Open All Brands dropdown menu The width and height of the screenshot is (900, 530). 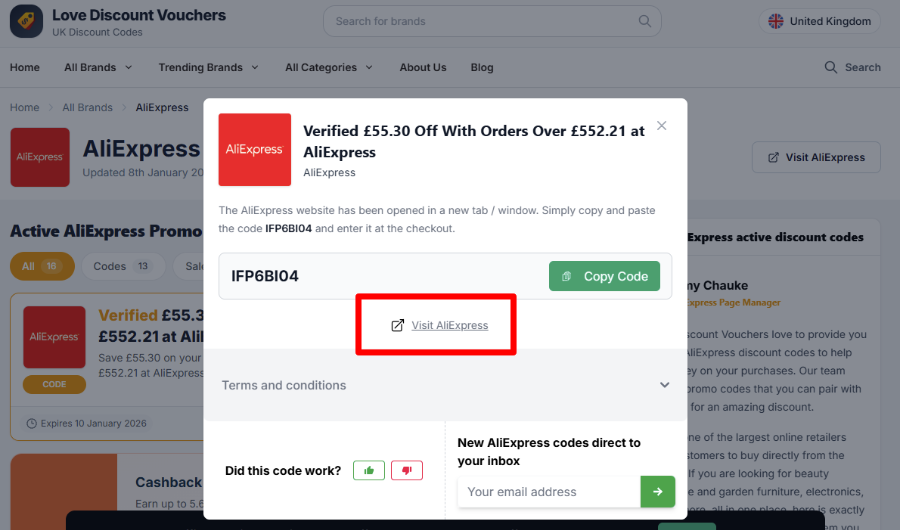(x=98, y=67)
